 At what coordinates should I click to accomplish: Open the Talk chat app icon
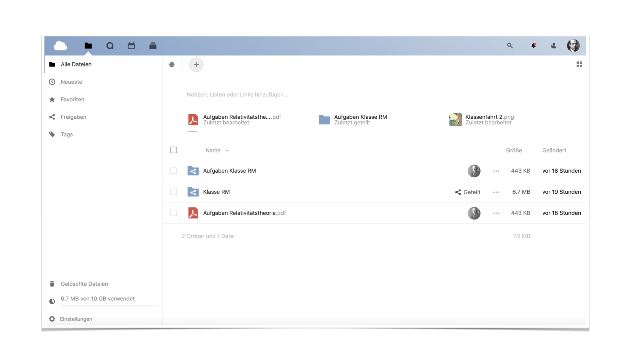pos(110,46)
